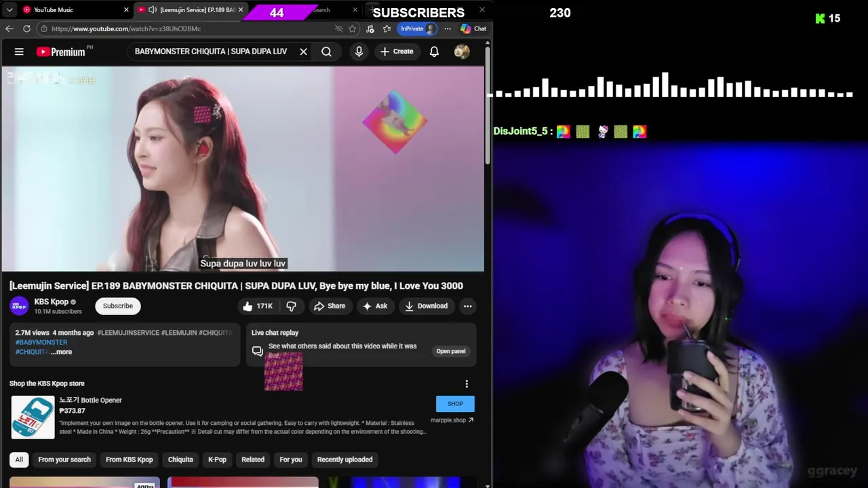Select the All filter chip
868x488 pixels.
point(19,460)
